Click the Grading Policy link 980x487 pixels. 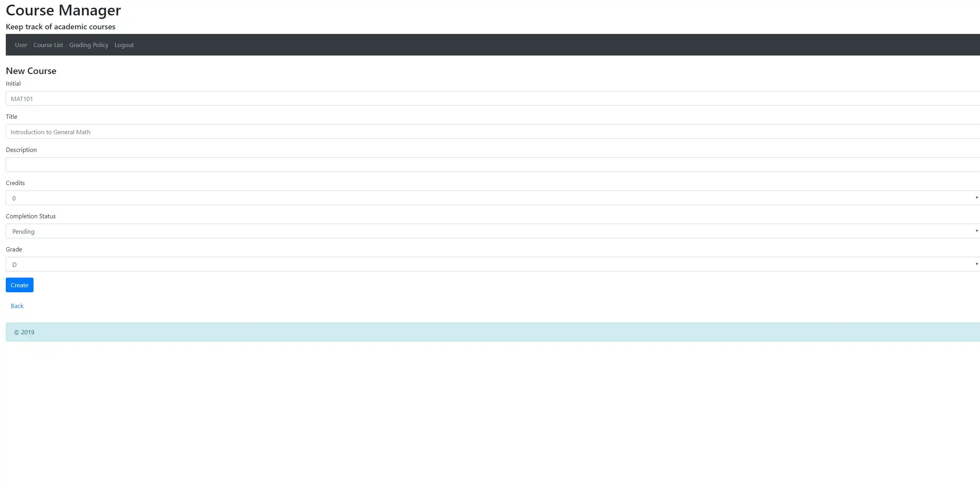[x=88, y=44]
